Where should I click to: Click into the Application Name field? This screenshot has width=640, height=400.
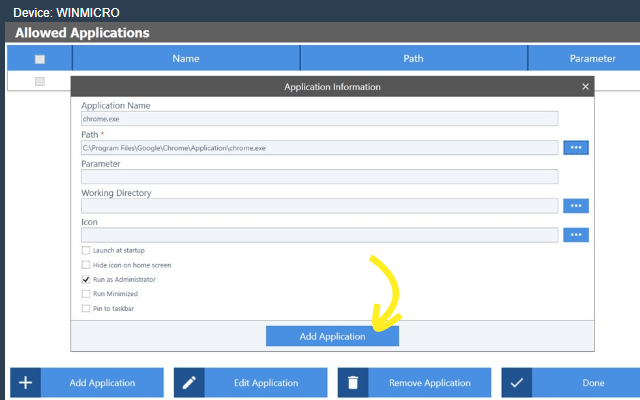[x=319, y=119]
